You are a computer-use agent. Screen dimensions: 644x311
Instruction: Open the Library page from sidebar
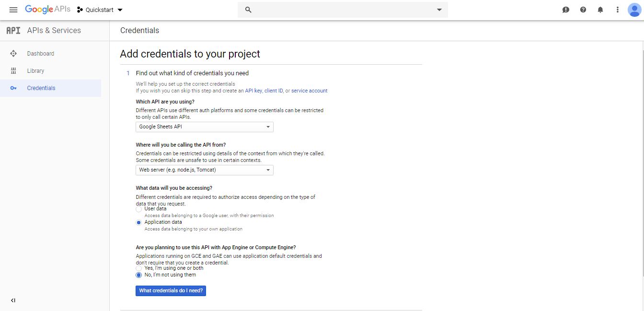pyautogui.click(x=36, y=70)
